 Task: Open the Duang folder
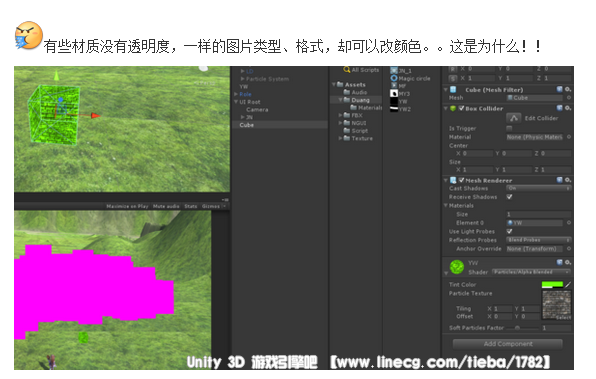pyautogui.click(x=357, y=100)
